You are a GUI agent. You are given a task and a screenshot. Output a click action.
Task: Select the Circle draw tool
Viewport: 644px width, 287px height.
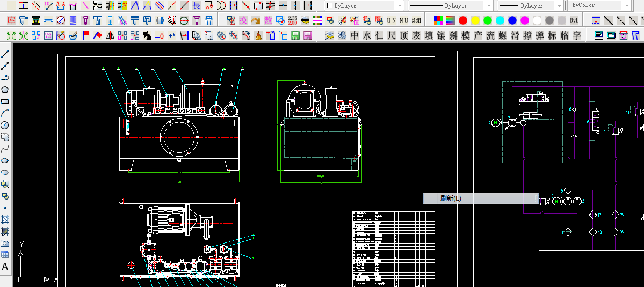[x=5, y=125]
